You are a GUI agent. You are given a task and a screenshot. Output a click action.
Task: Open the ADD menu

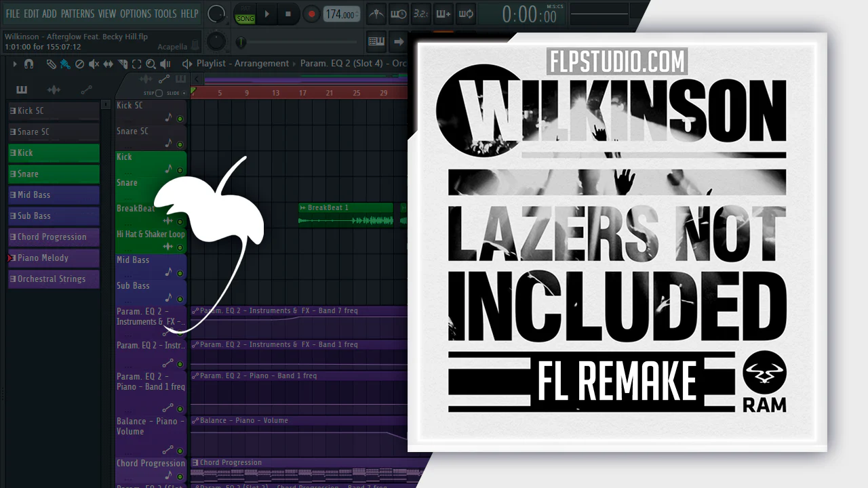pos(50,14)
